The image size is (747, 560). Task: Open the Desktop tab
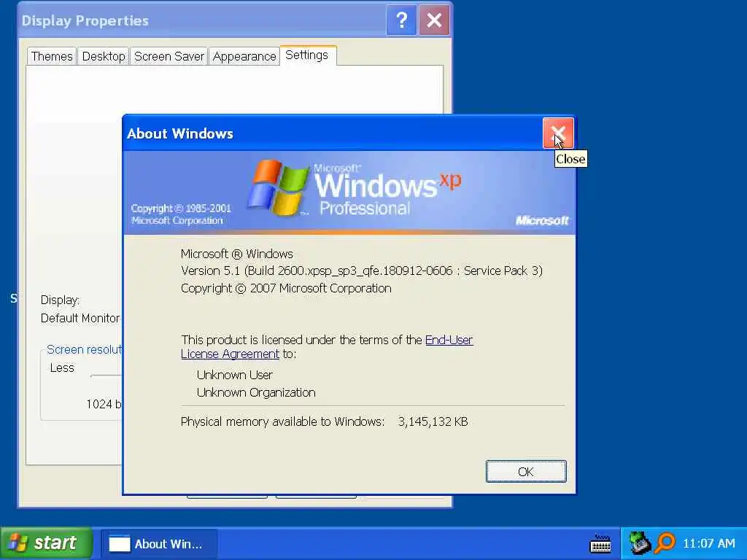(104, 56)
